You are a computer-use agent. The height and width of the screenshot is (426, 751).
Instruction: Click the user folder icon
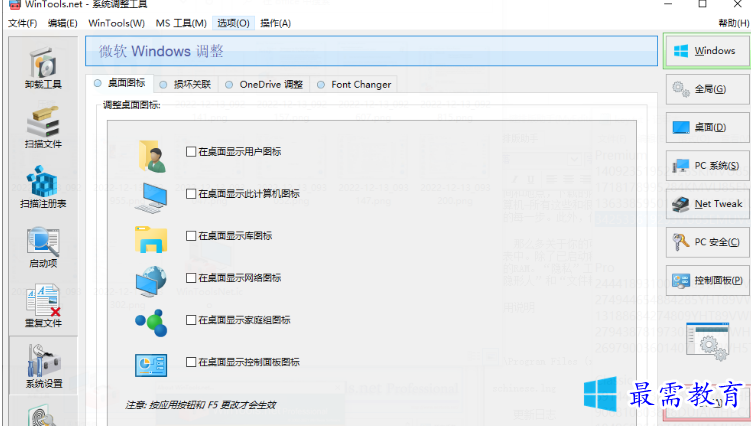(152, 156)
